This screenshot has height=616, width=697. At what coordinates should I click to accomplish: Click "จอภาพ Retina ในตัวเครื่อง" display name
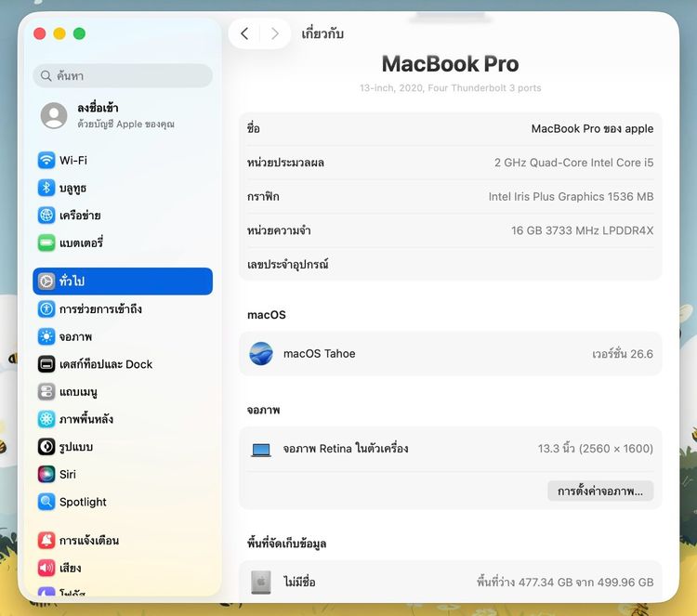pyautogui.click(x=346, y=449)
